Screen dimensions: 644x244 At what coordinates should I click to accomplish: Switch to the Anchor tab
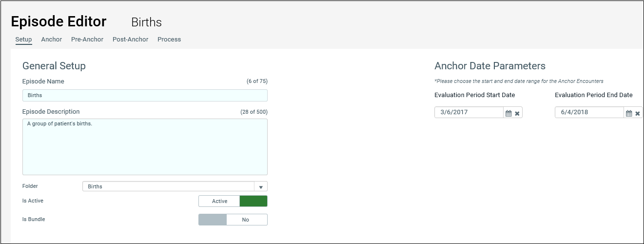click(x=52, y=40)
